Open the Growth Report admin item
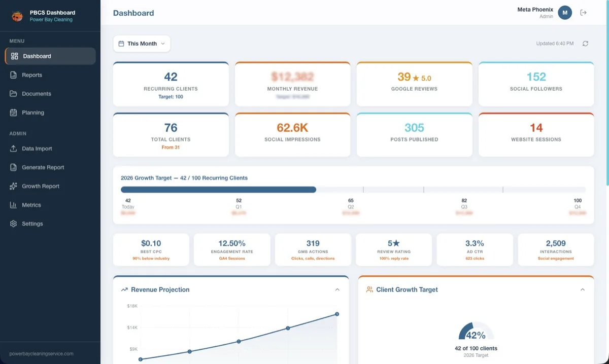 pyautogui.click(x=50, y=186)
